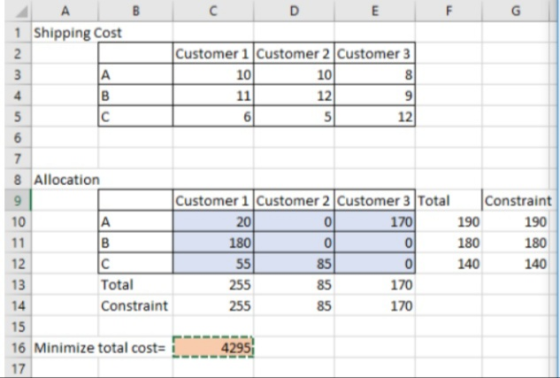Click 'Customer 1' header in Allocation table
Viewport: 560px width, 378px height.
[213, 200]
